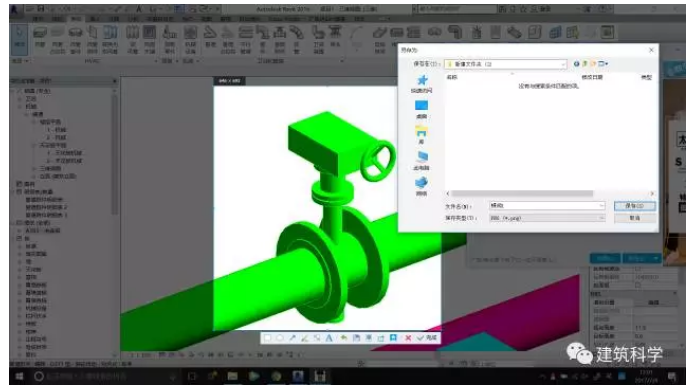
Task: Open Libraries location in Save dialog sidebar
Action: 421,135
